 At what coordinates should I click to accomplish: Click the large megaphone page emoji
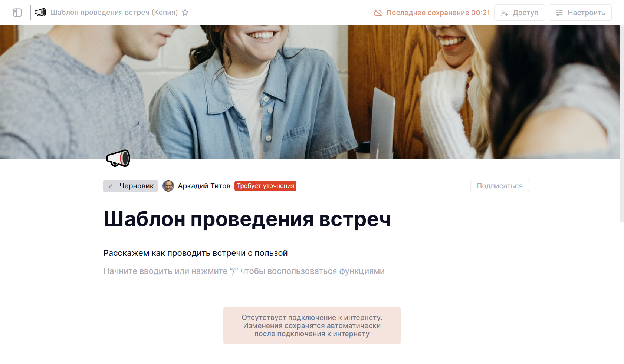pyautogui.click(x=118, y=158)
